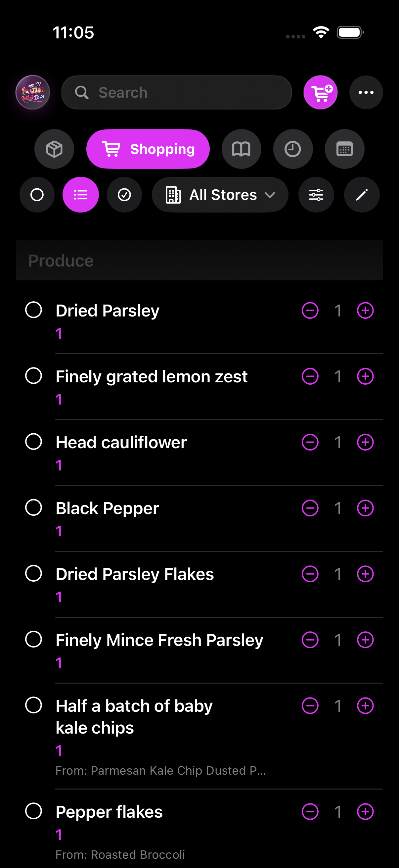Increase quantity of Finely grated lemon zest
Screen dimensions: 399x868
coord(365,376)
